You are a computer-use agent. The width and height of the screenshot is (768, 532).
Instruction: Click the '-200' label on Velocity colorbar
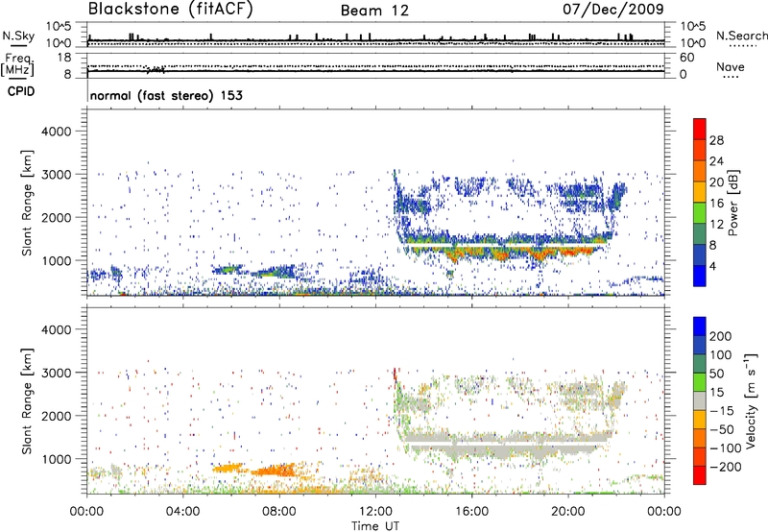point(725,467)
